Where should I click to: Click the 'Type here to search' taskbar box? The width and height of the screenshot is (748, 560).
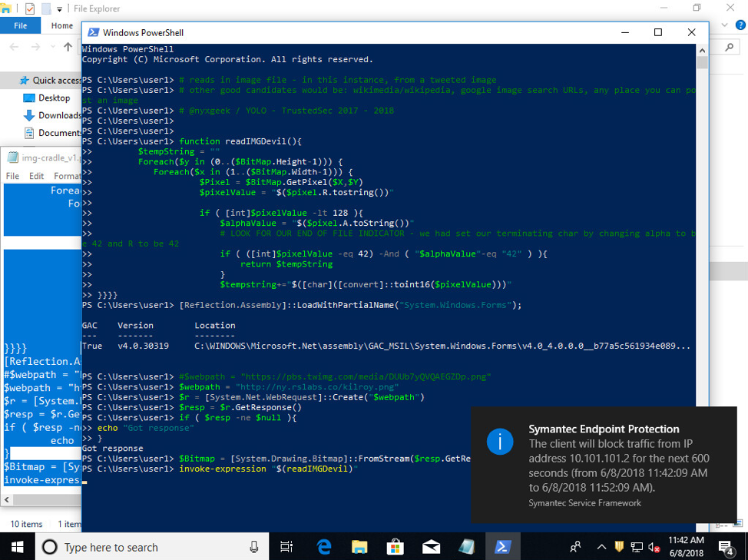[152, 547]
